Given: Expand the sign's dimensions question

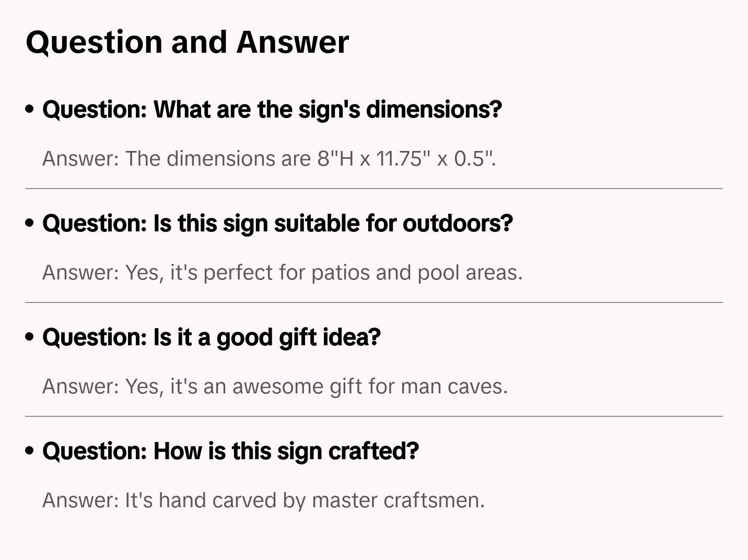Looking at the screenshot, I should tap(272, 109).
